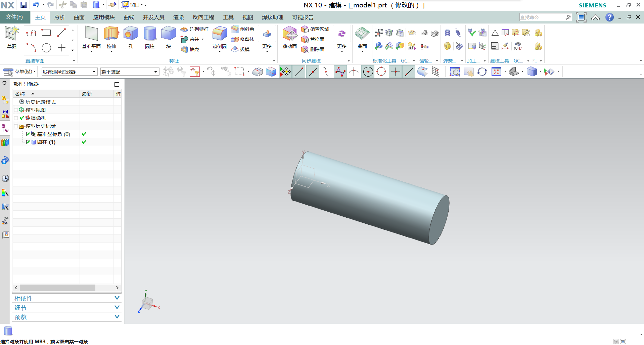Click the fit view icon
This screenshot has height=345, width=644.
point(496,72)
